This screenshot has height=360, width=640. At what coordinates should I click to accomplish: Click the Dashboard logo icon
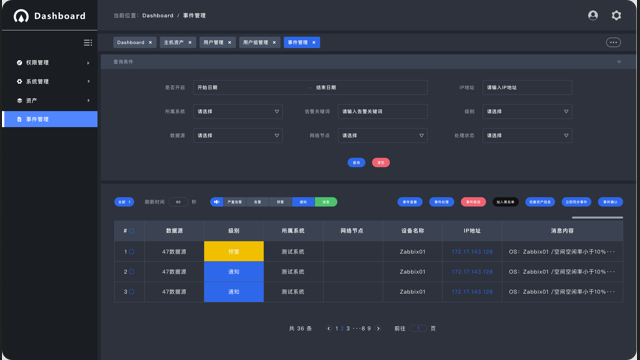click(21, 16)
